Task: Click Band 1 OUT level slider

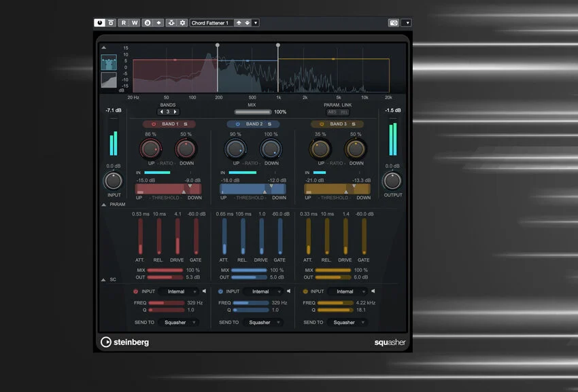Action: 165,277
